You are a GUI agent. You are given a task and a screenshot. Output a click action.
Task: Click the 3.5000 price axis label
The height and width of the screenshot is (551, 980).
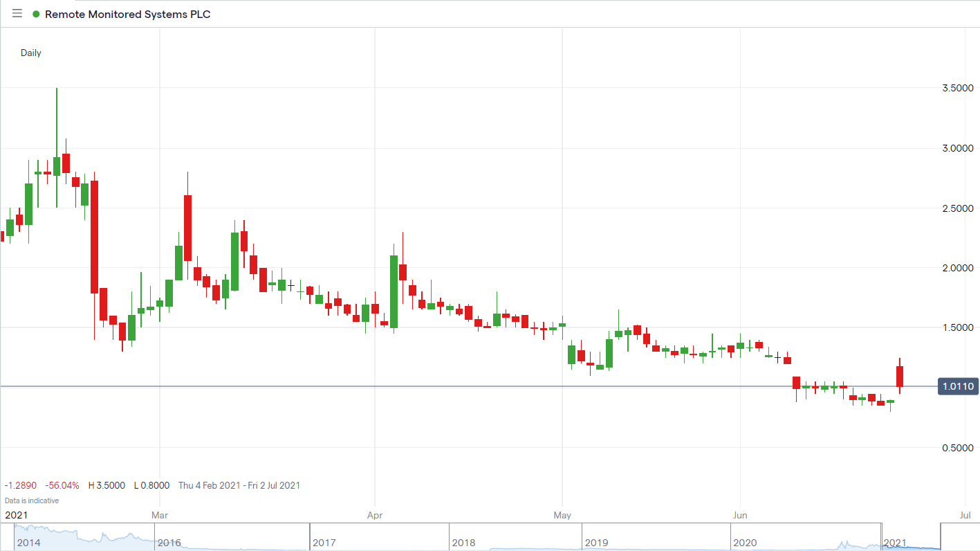click(x=959, y=89)
